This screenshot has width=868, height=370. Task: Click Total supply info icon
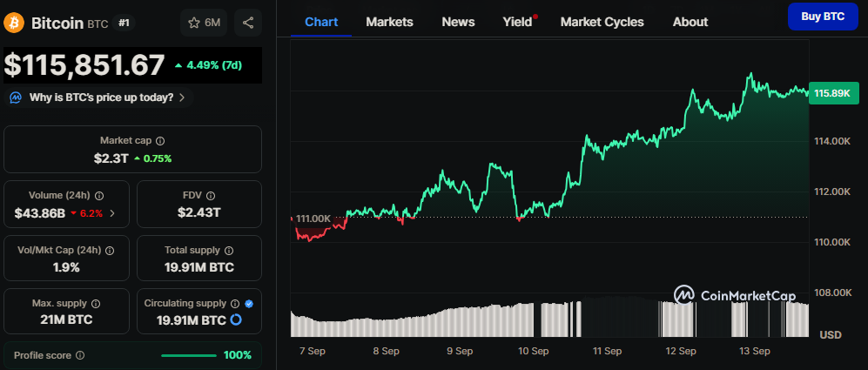[x=229, y=250]
